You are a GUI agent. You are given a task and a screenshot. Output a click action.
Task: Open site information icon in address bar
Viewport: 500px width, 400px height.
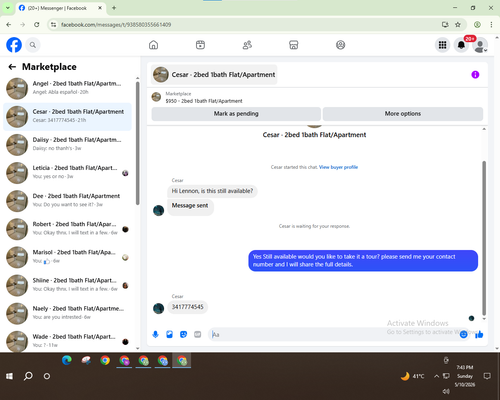pos(53,25)
